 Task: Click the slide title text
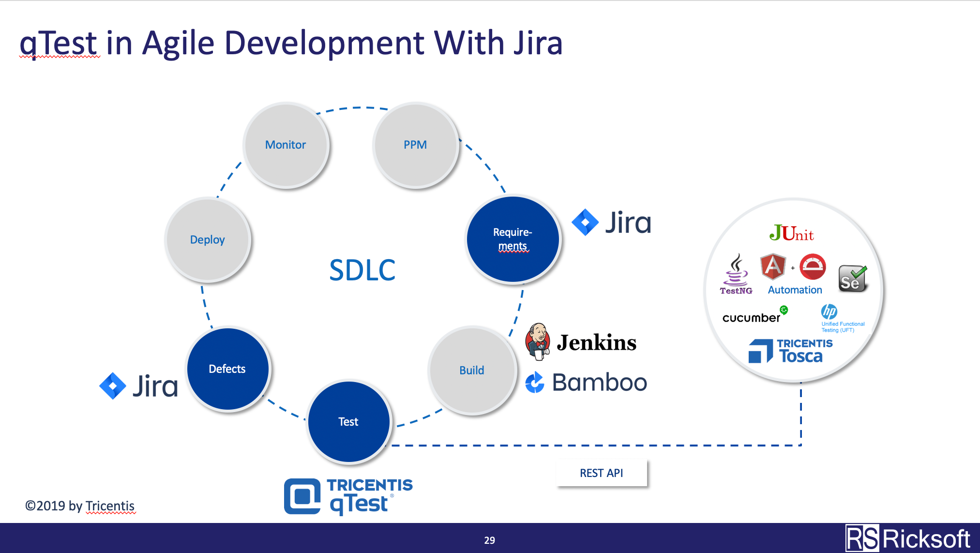tap(291, 43)
